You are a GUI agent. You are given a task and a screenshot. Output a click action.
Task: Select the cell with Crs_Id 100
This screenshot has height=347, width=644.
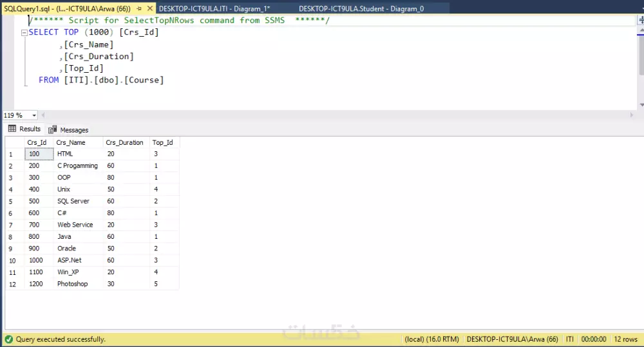coord(39,154)
